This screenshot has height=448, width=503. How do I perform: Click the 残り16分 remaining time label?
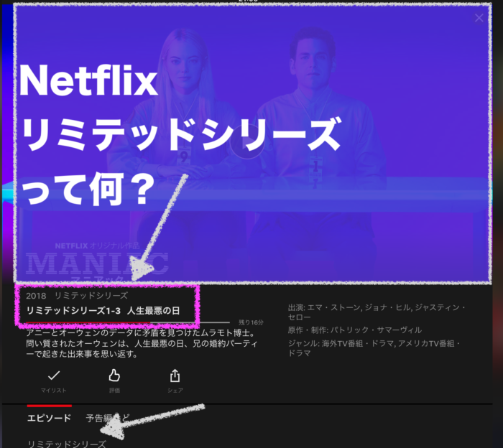point(251,322)
